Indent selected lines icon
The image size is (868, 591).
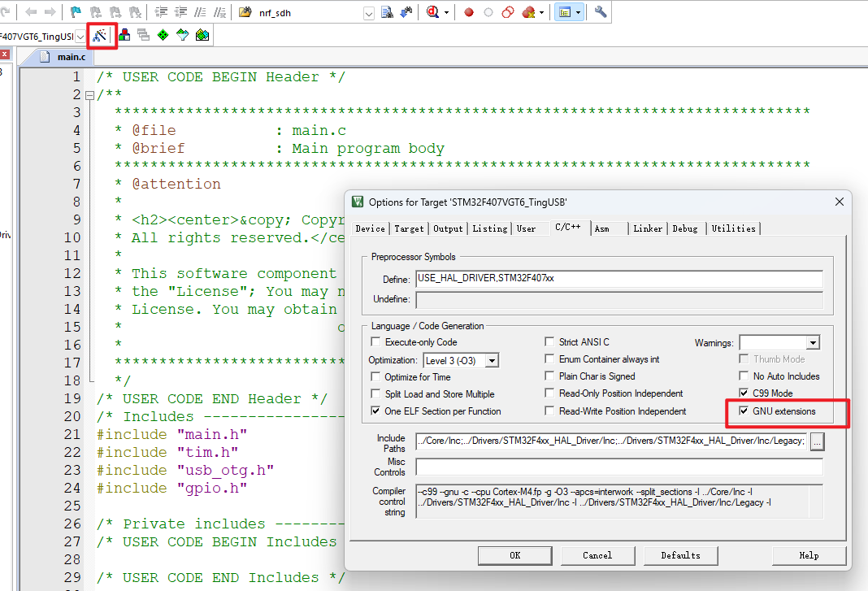click(x=161, y=11)
